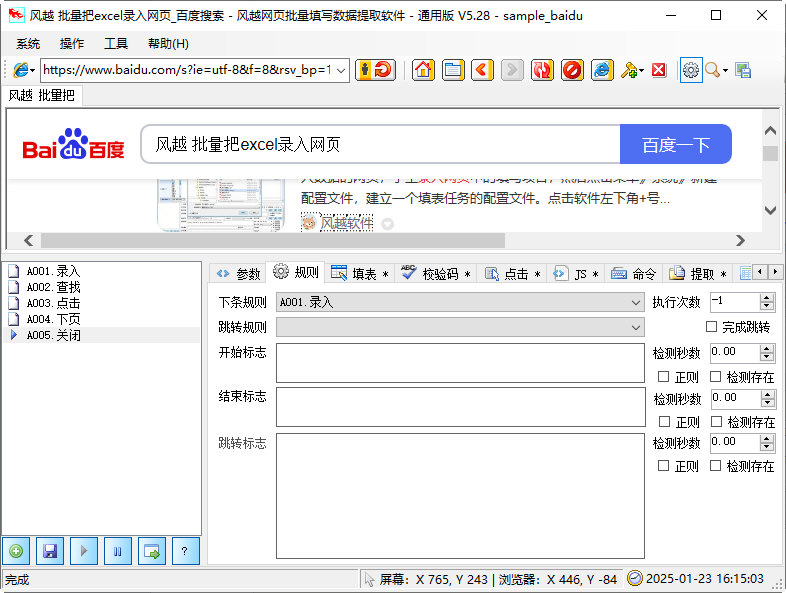Switch to the 校验码 tab
Screen dimensions: 786x593
(x=435, y=274)
